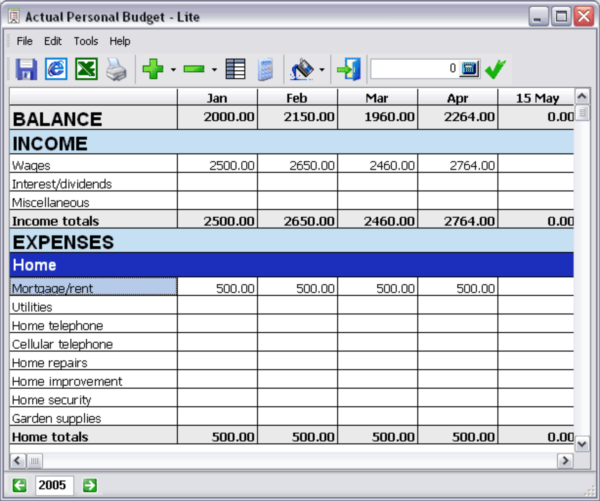Go to previous year with left green arrow
This screenshot has width=600, height=501.
click(19, 485)
